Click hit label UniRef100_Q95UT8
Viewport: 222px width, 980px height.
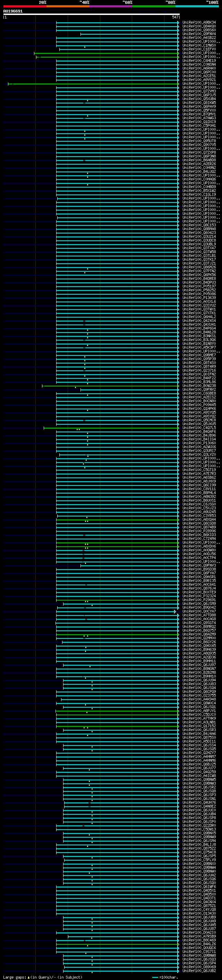click(x=199, y=141)
